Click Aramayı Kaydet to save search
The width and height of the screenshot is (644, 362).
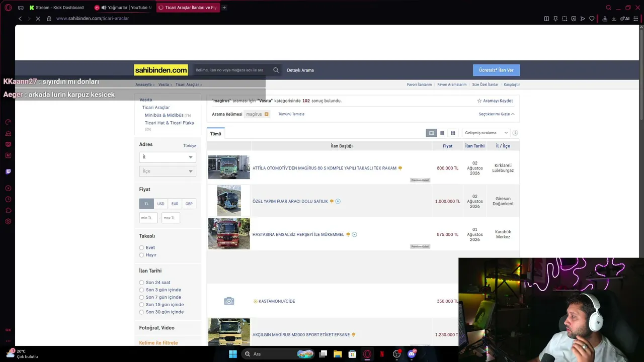coord(495,101)
